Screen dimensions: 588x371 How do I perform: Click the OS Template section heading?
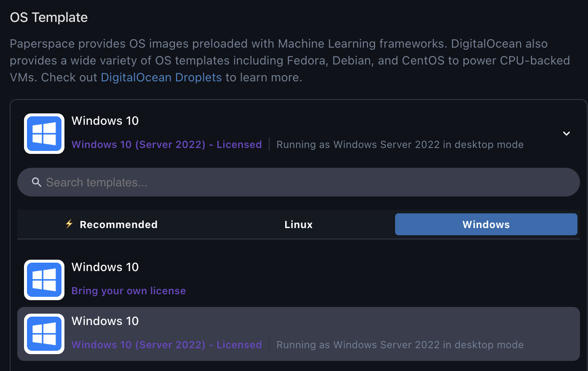click(49, 17)
